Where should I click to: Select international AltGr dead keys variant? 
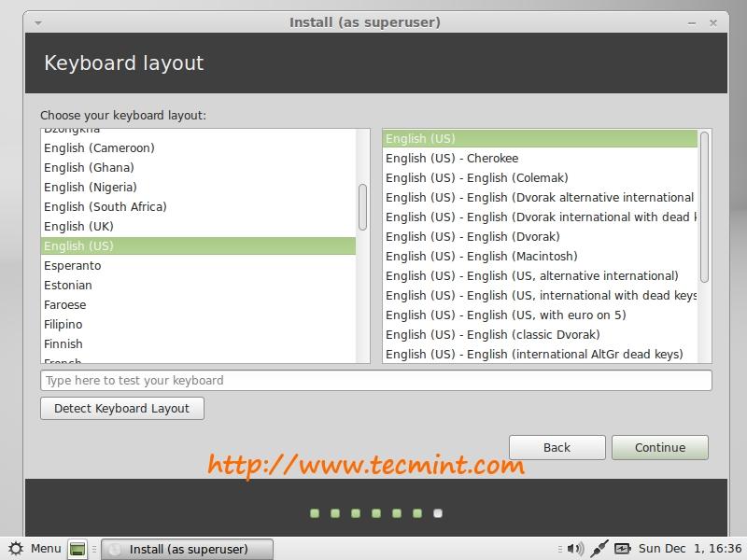540,354
